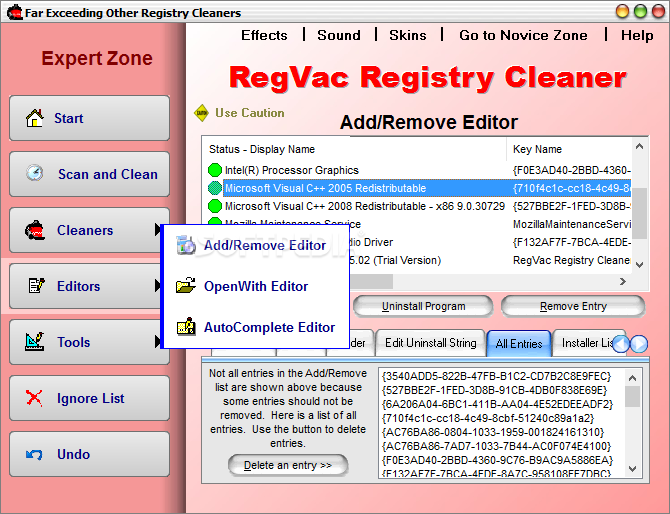
Task: Click green status circle for Intel(R) Processor Graphics
Action: pyautogui.click(x=215, y=170)
